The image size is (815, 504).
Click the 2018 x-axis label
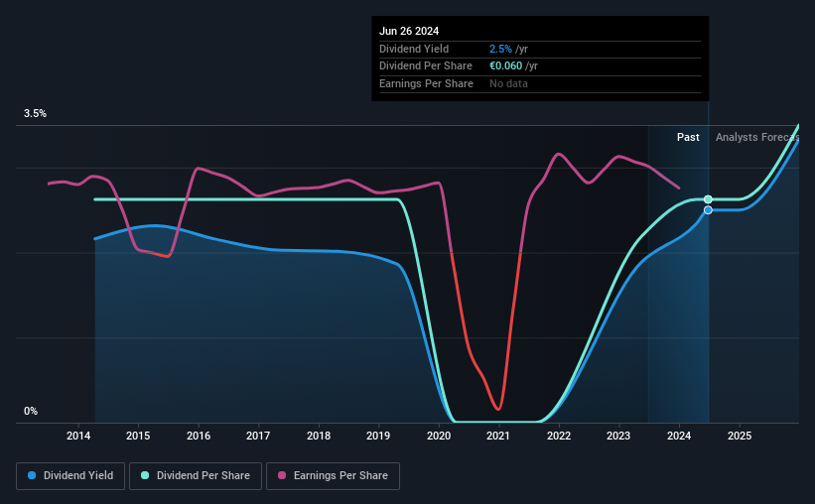(x=319, y=436)
